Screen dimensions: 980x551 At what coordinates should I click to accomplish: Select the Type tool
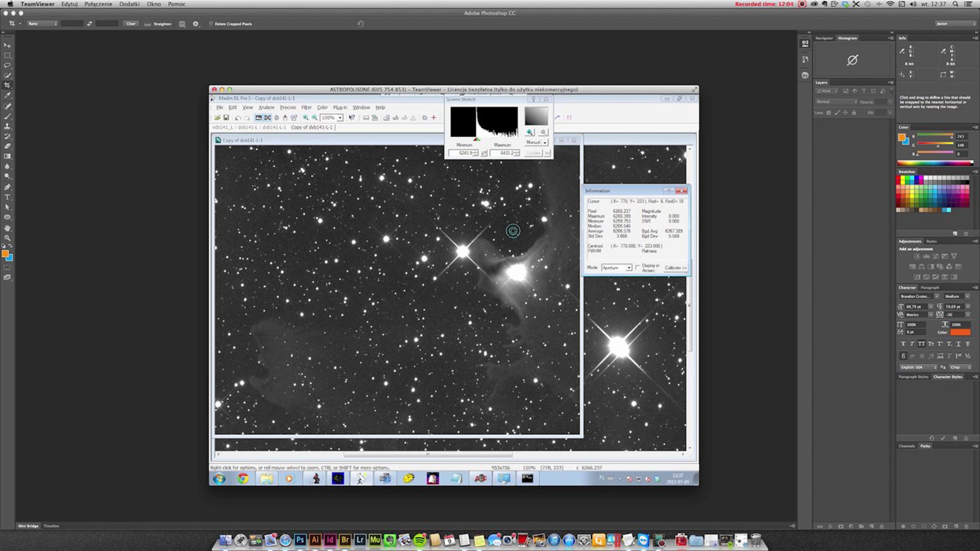point(7,197)
